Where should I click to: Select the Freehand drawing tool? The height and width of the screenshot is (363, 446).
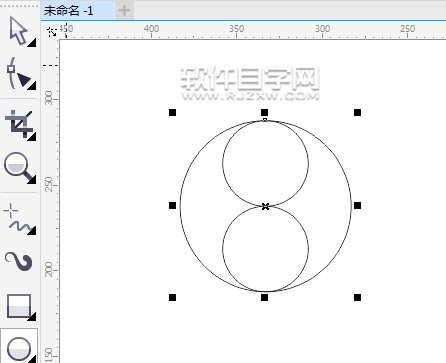click(18, 218)
